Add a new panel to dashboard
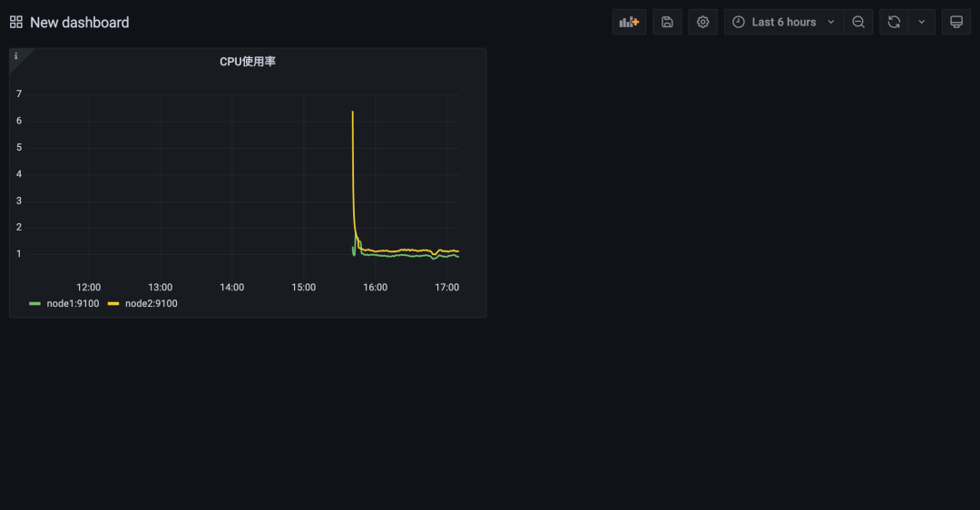The image size is (980, 510). tap(629, 22)
